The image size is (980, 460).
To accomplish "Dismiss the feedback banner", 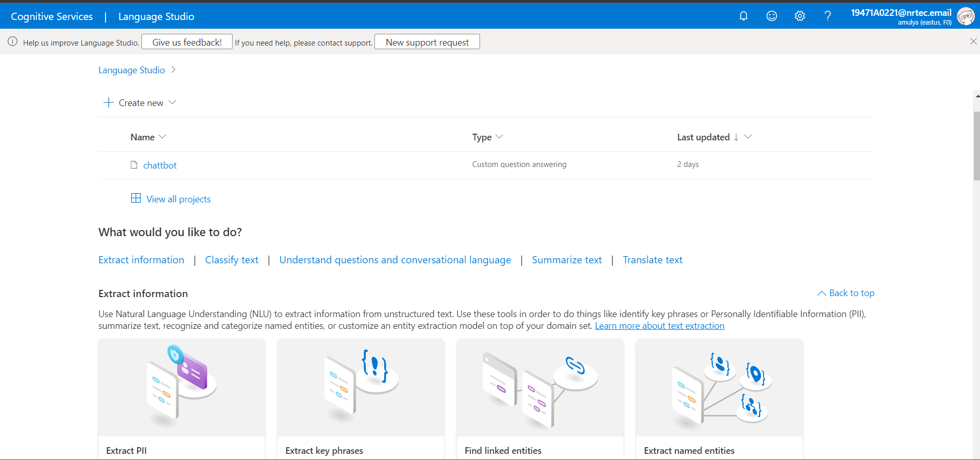I will [x=973, y=41].
